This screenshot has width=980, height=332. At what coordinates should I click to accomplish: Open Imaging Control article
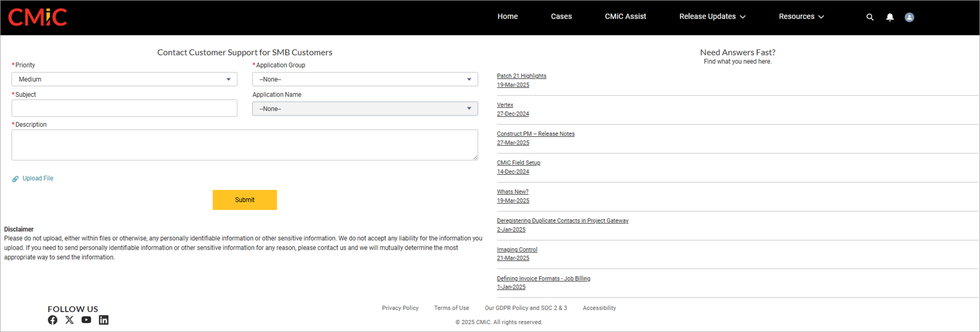(517, 249)
